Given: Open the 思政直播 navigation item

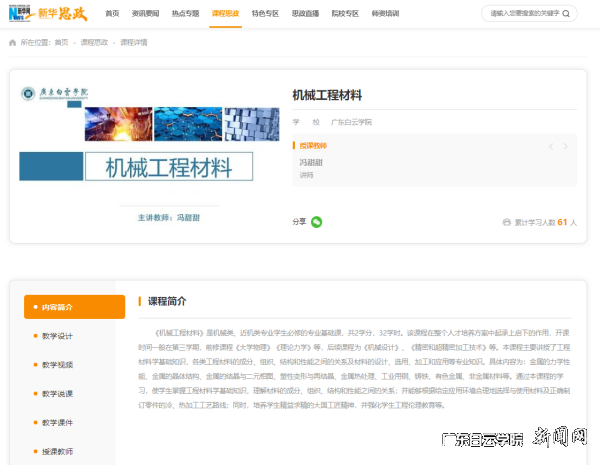Looking at the screenshot, I should tap(305, 14).
